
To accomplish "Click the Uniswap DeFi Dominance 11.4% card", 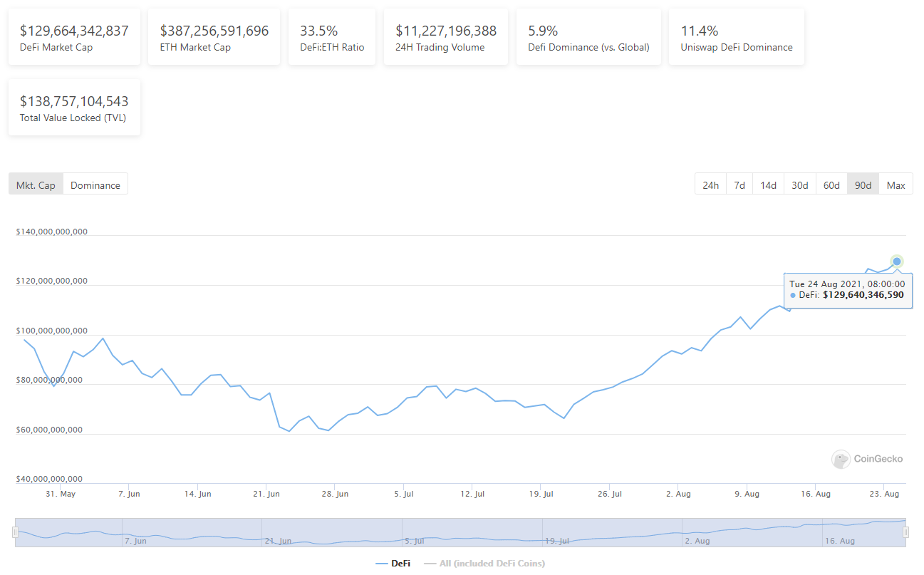I will point(737,37).
